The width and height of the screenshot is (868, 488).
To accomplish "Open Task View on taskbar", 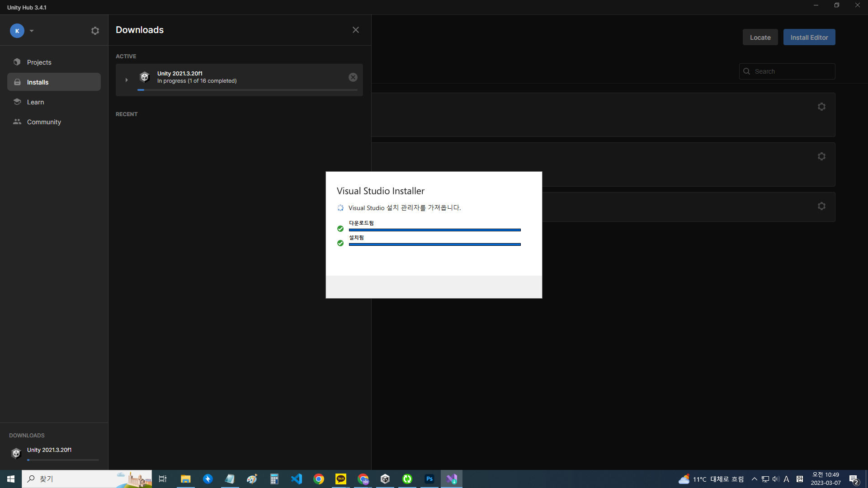I will coord(163,479).
